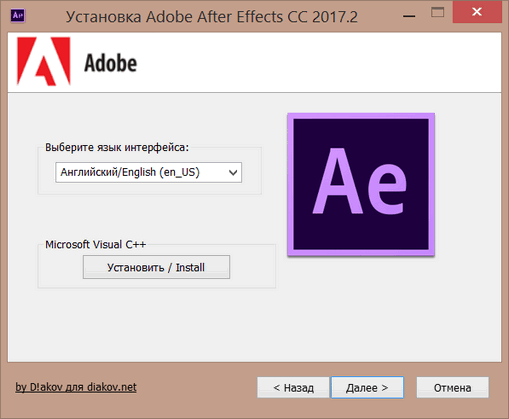Install Microsoft Visual C++ via Установить / Install
The image size is (509, 419).
[156, 267]
